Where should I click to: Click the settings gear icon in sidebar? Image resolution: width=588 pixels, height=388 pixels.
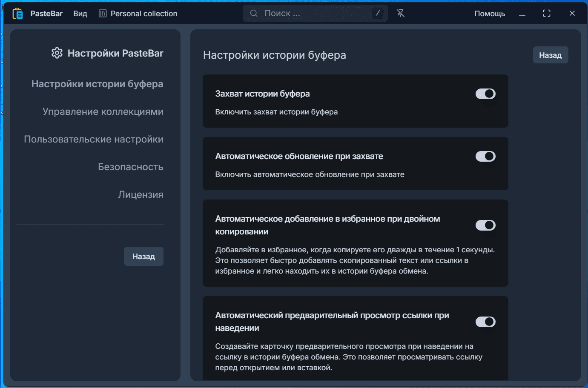click(57, 53)
